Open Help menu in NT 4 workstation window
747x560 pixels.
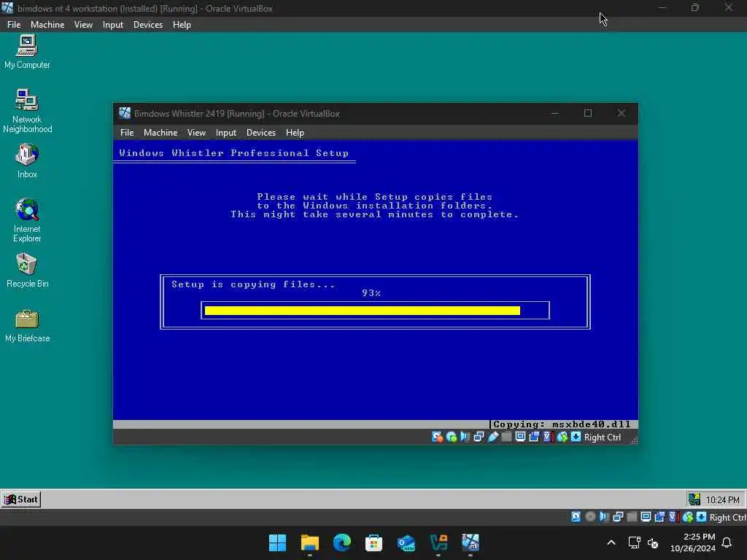tap(182, 25)
